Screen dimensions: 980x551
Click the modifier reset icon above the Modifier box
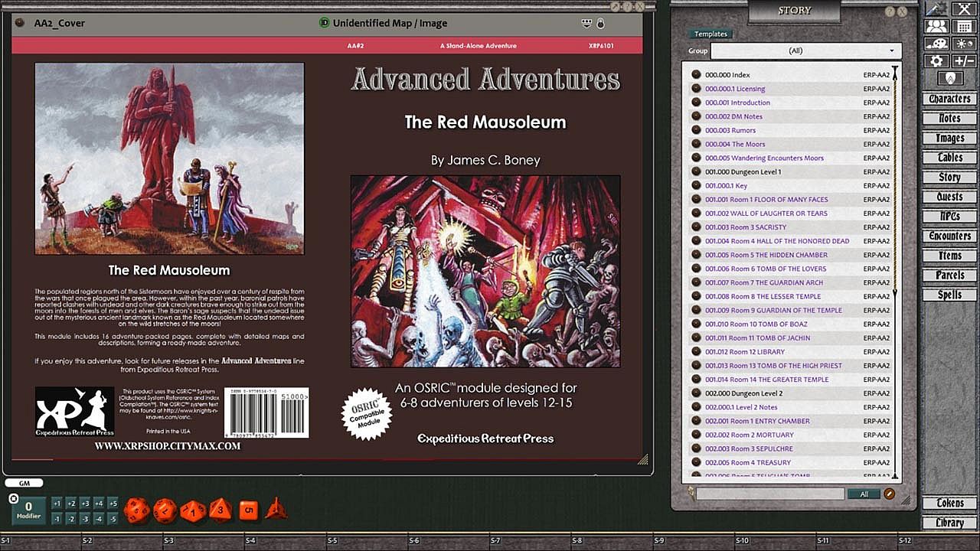14,499
